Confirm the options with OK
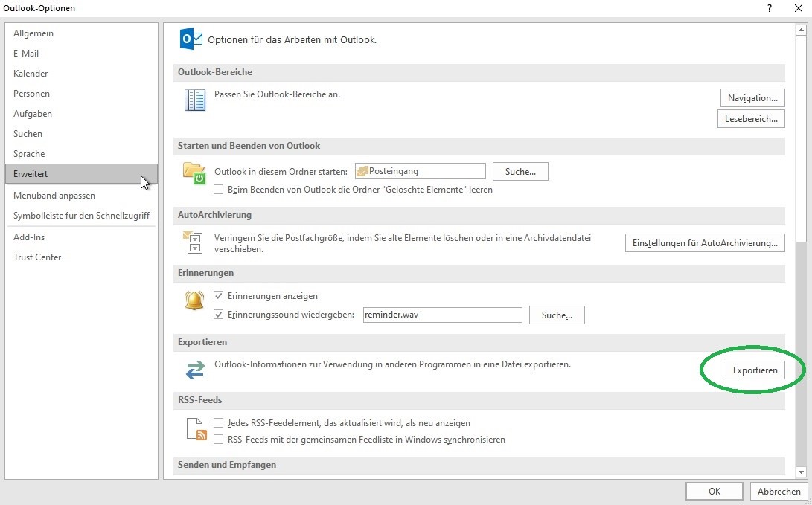 pos(715,492)
